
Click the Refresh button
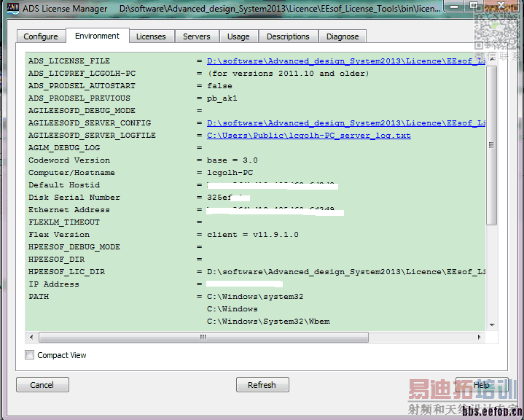[262, 385]
